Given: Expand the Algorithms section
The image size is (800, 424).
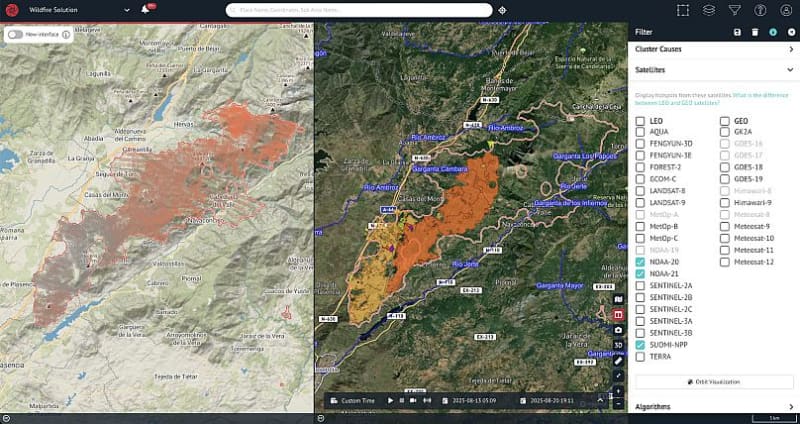Looking at the screenshot, I should 790,407.
